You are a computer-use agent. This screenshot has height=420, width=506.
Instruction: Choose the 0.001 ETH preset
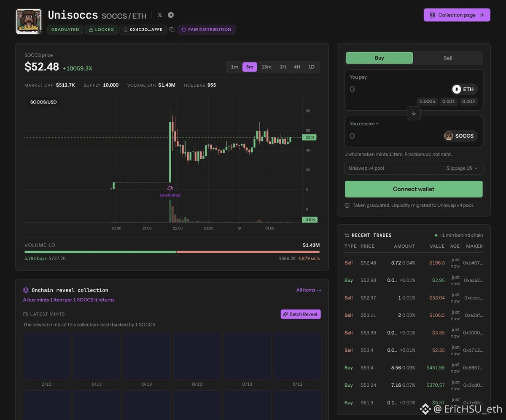click(449, 102)
